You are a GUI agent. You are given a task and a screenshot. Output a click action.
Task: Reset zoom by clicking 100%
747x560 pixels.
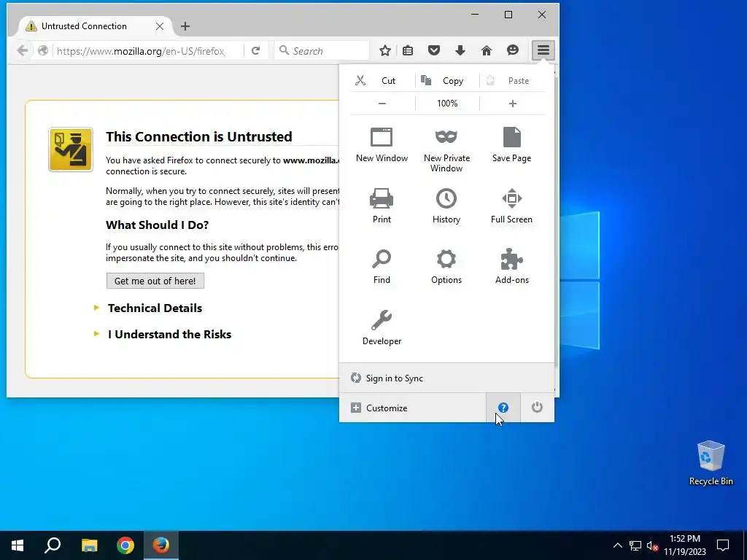point(447,104)
